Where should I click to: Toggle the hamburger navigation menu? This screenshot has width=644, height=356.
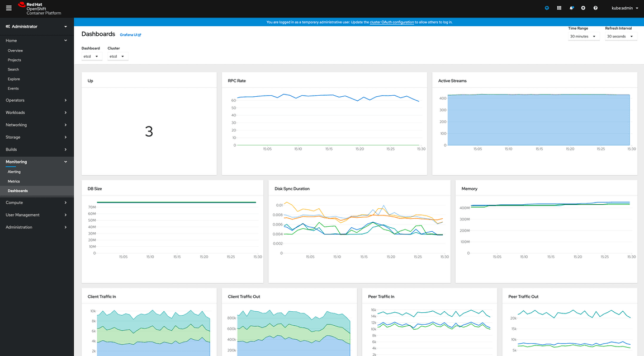[8, 8]
